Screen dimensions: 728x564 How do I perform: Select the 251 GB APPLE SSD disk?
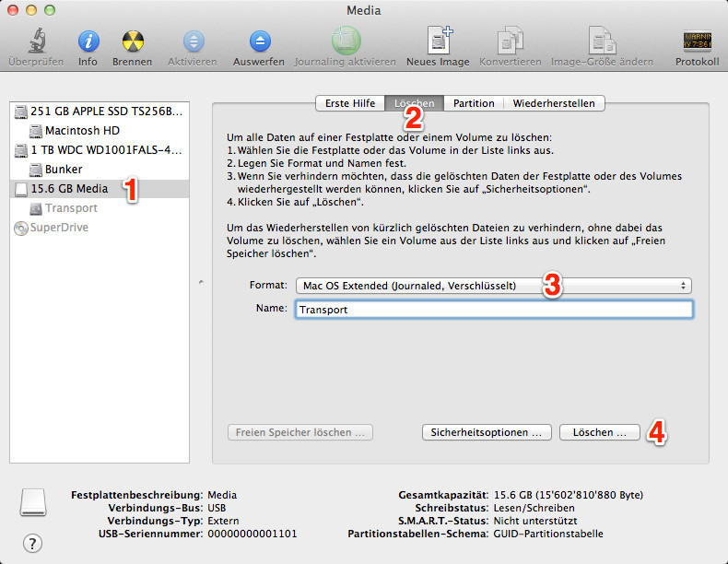100,112
